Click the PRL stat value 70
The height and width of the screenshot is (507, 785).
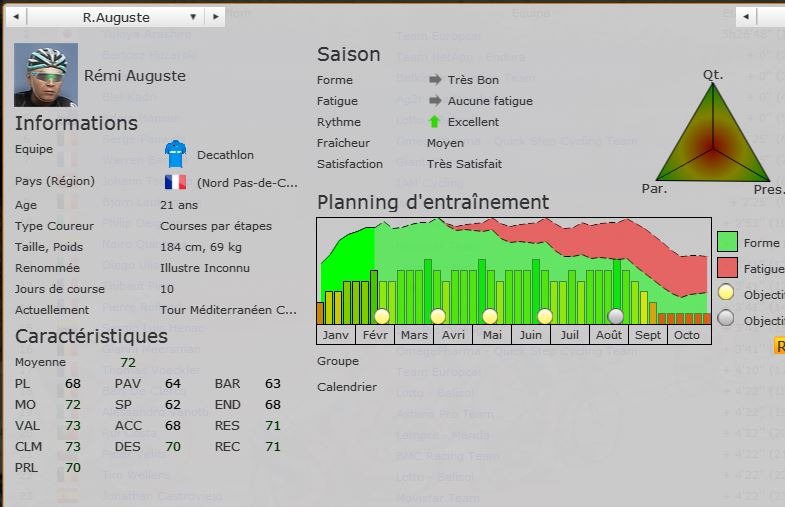[x=73, y=467]
